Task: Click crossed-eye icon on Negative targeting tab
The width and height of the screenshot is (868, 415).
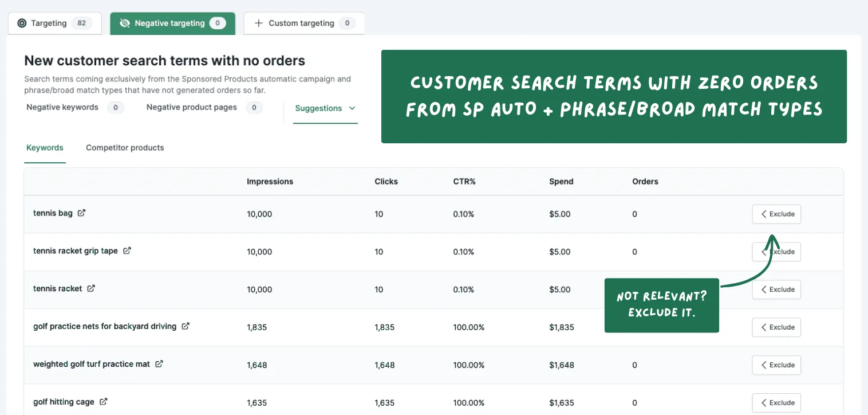Action: (x=124, y=24)
